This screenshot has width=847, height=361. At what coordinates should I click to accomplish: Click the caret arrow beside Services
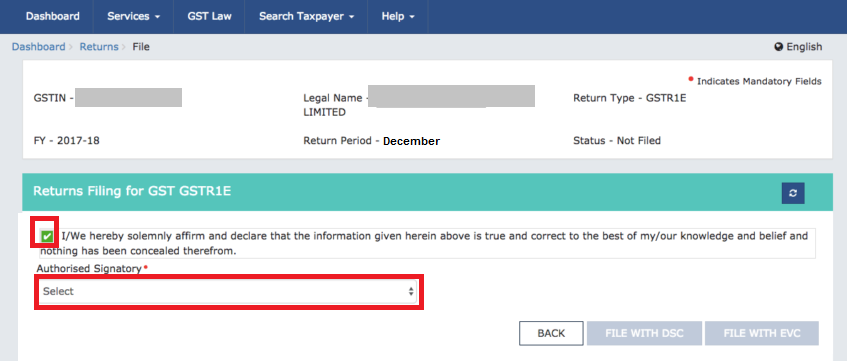click(157, 17)
